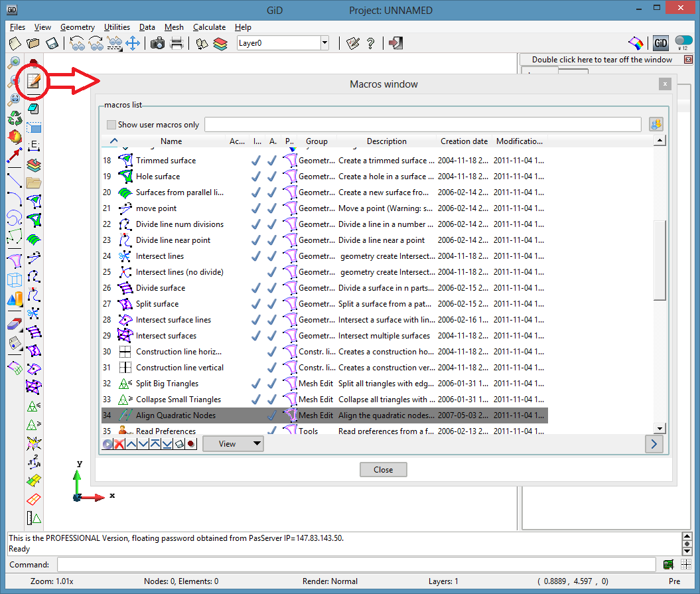Expand the View dropdown in Macros window
The width and height of the screenshot is (700, 594).
pos(233,444)
